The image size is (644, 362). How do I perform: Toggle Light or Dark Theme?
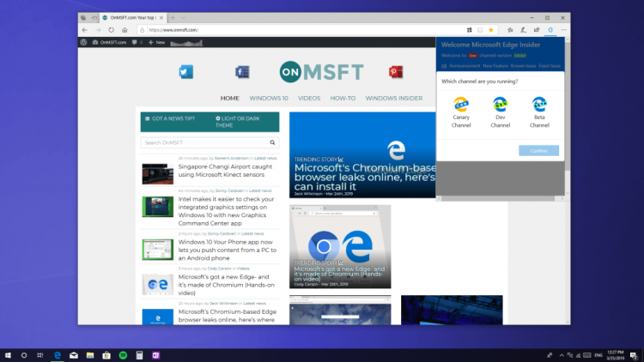coord(239,122)
